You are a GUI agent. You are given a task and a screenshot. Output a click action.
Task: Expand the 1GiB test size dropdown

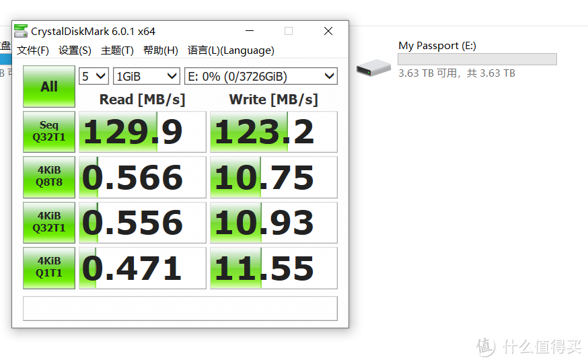click(147, 77)
